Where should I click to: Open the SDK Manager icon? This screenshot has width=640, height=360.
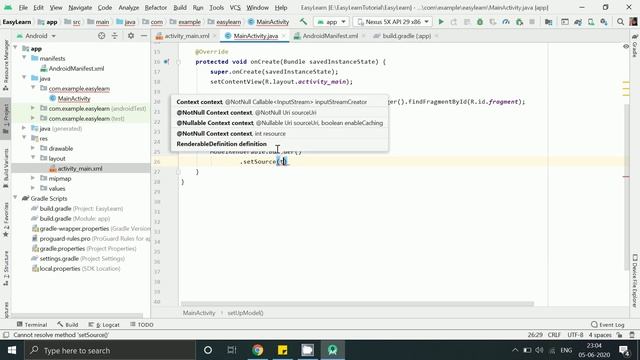[x=604, y=22]
